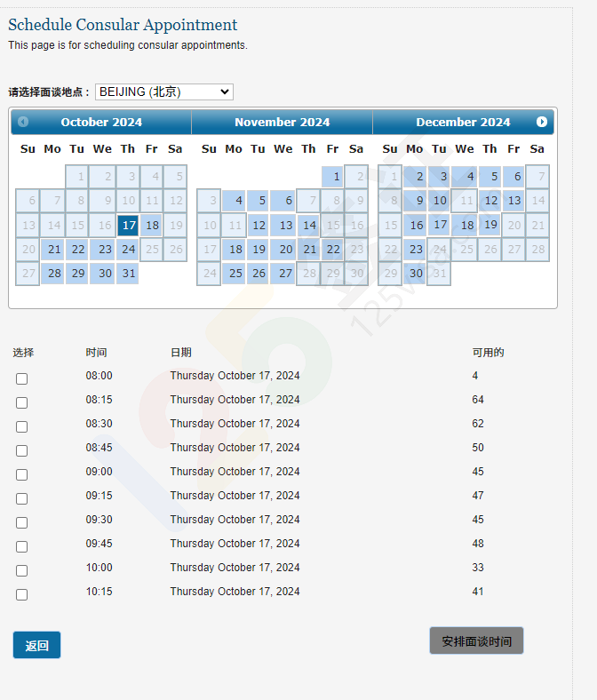Viewport: 597px width, 700px height.
Task: Advance calendar with the next month arrow
Action: [541, 122]
